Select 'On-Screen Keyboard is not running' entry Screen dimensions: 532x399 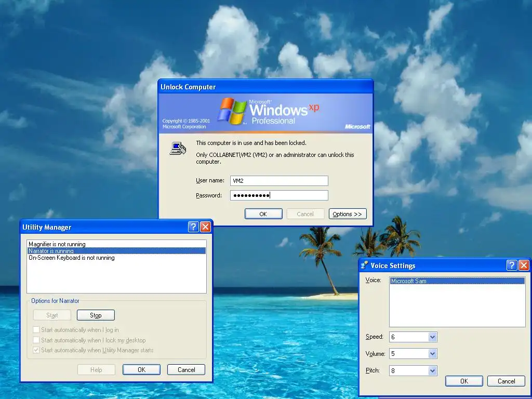click(116, 258)
